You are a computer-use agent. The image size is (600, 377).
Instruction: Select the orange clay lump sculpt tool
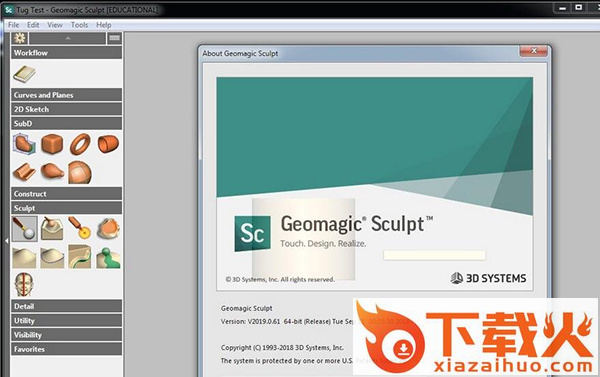108,228
